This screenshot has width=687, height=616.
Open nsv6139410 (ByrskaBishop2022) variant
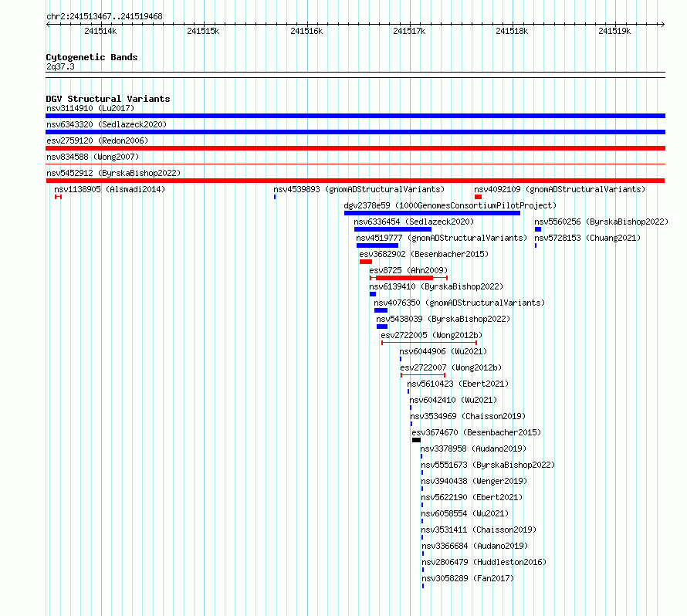tap(436, 286)
